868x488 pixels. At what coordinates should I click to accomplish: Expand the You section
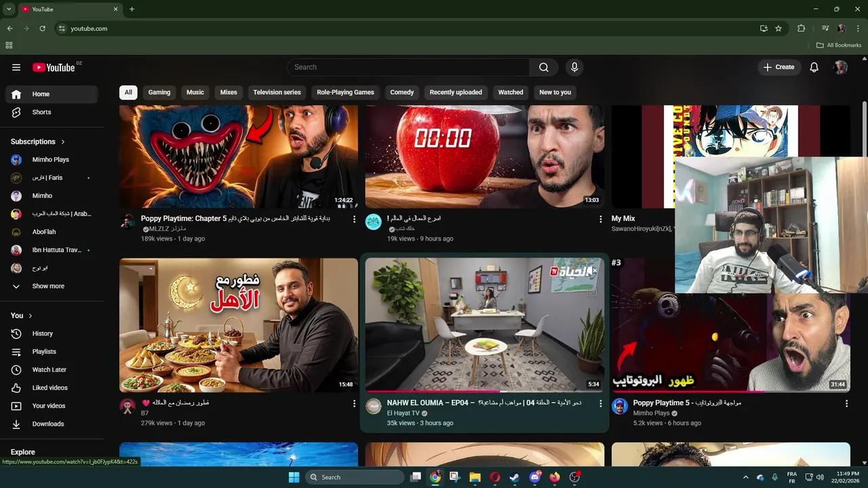22,315
